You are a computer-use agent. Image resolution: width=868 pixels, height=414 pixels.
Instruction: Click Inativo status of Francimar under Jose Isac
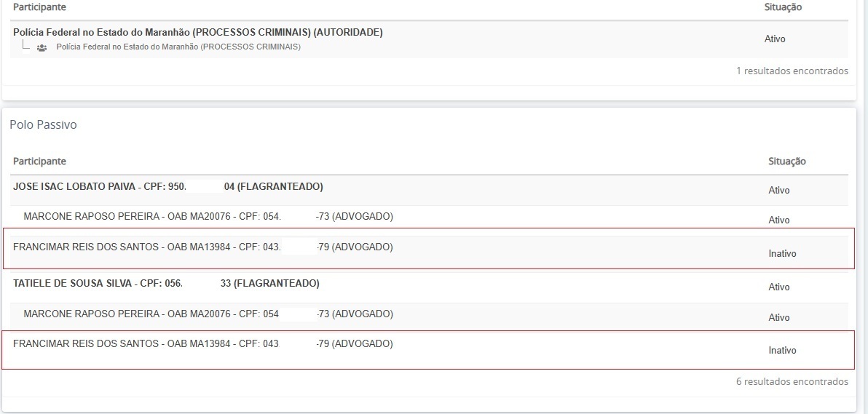[x=782, y=254]
